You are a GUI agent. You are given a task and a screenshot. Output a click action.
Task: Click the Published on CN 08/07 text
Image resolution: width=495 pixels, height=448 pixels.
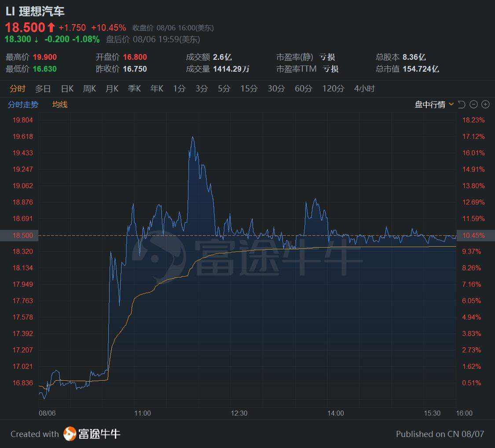click(440, 434)
